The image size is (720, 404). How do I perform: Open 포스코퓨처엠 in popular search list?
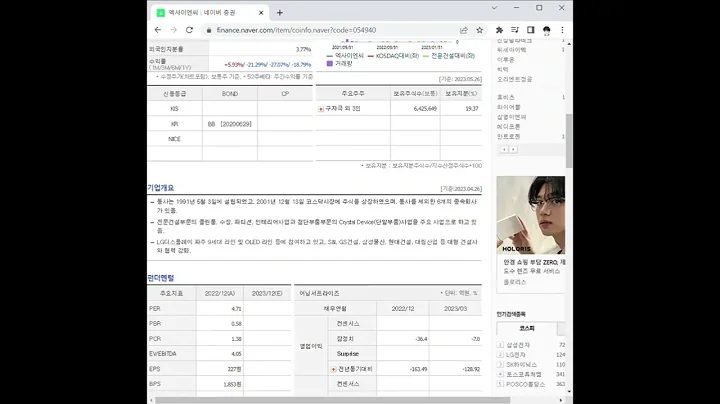tap(523, 374)
